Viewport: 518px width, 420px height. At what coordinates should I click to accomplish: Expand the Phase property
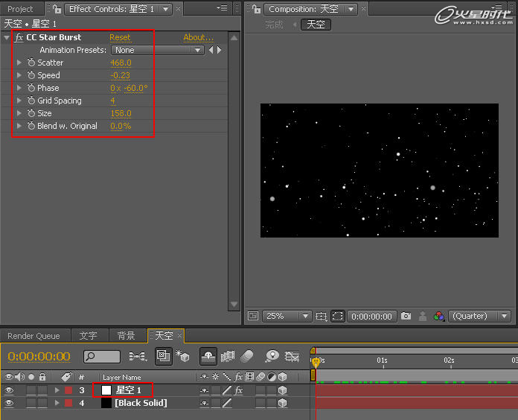[x=19, y=88]
